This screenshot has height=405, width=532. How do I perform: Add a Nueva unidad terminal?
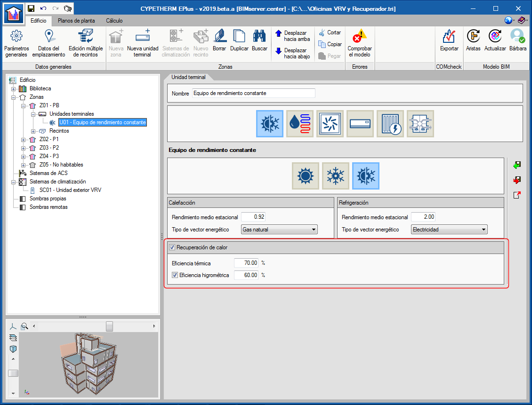click(x=143, y=43)
